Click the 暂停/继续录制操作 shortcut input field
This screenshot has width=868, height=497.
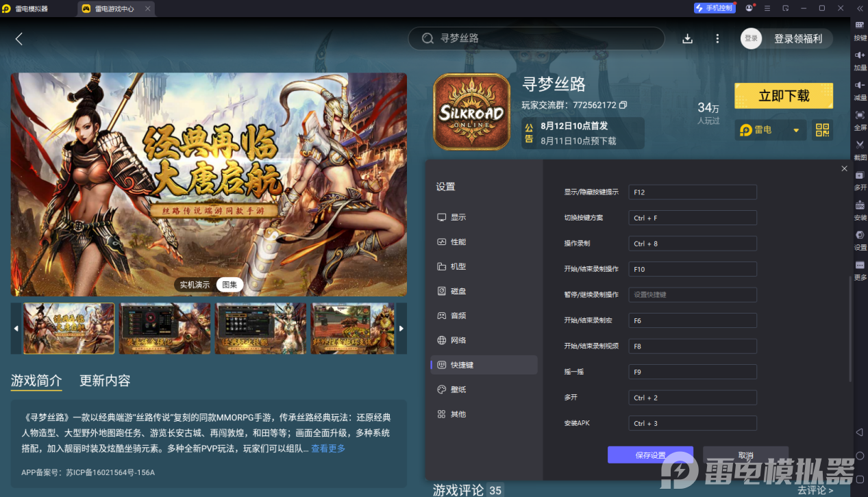(693, 295)
